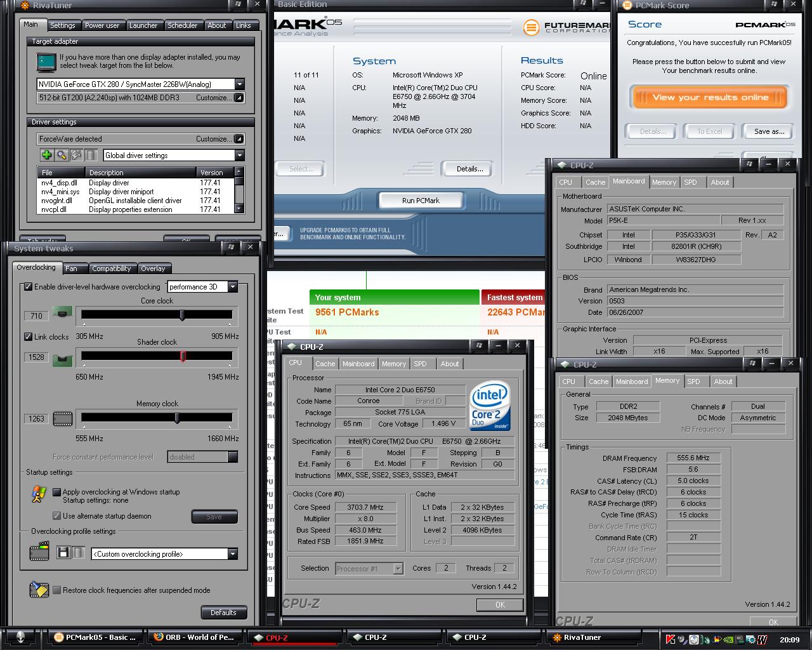Screen dimensions: 812x650
Task: Open the Global driver settings dropdown
Action: click(x=239, y=156)
